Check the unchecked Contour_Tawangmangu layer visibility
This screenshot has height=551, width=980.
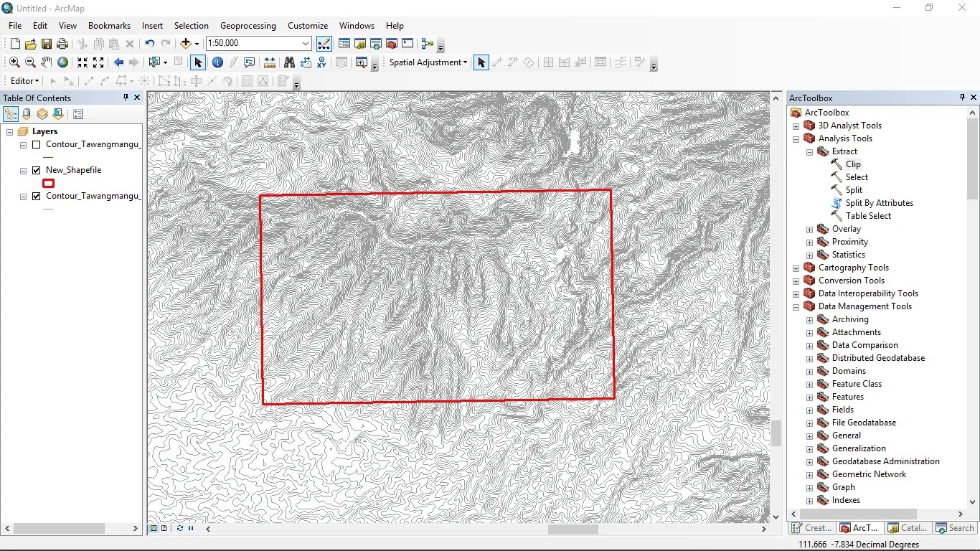click(37, 144)
